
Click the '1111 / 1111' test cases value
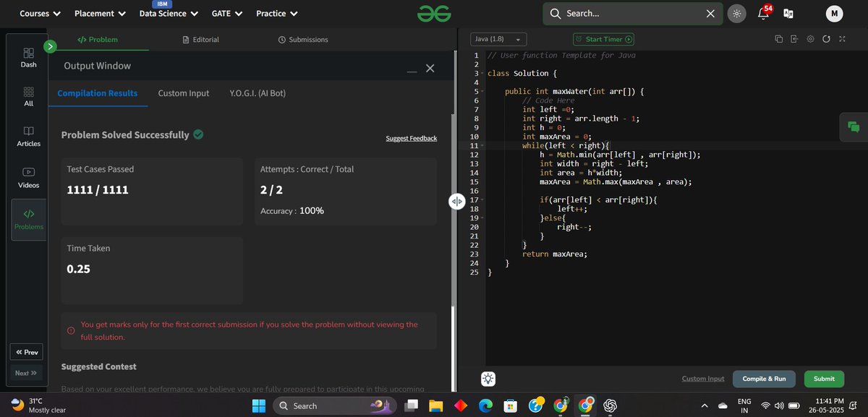(98, 190)
